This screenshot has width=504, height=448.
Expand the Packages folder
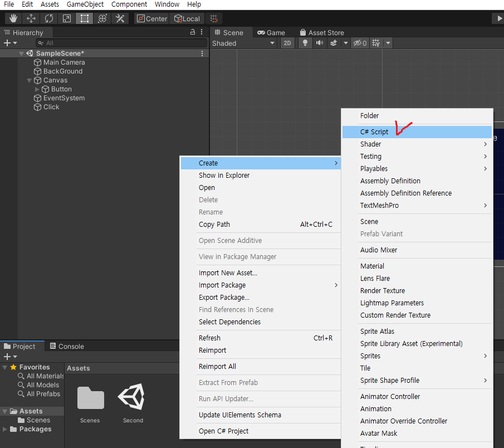coord(4,429)
